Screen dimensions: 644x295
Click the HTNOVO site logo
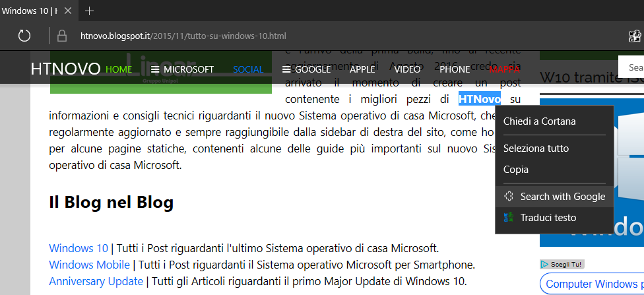(65, 69)
